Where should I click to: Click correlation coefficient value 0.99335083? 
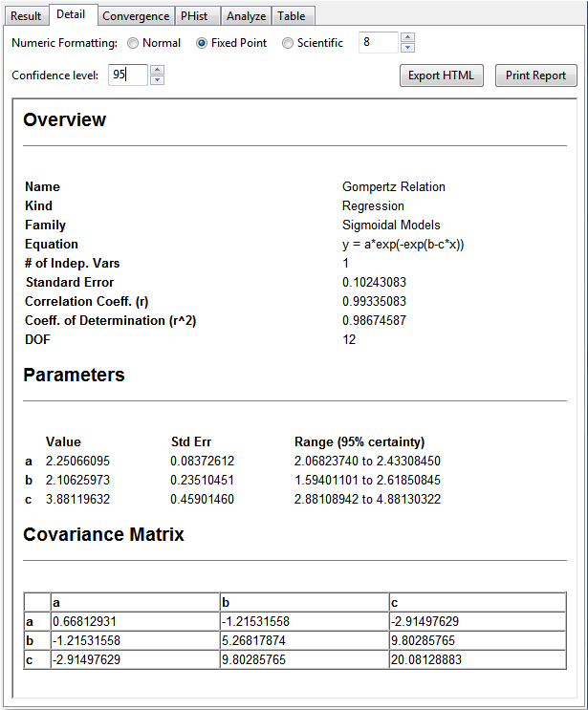(x=374, y=301)
